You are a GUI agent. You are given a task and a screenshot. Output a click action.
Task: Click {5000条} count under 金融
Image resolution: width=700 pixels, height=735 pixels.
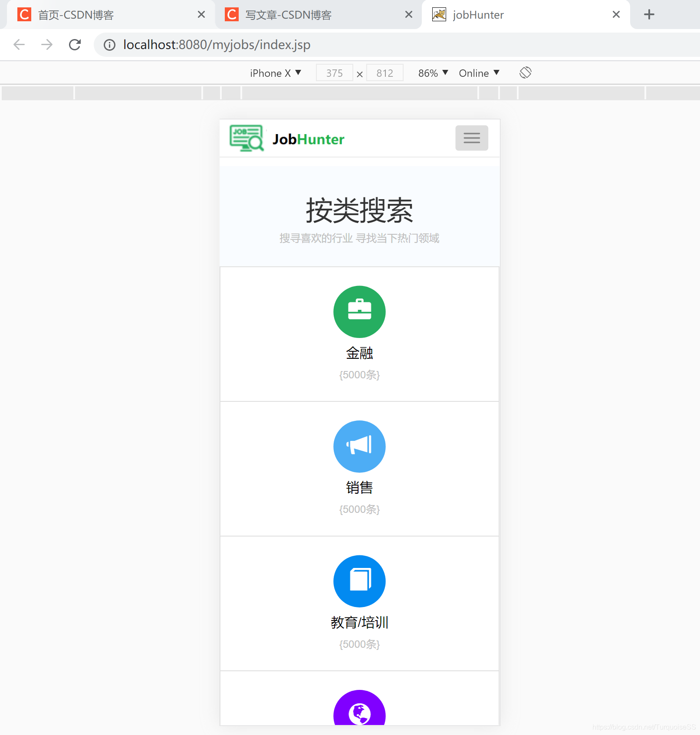point(359,375)
